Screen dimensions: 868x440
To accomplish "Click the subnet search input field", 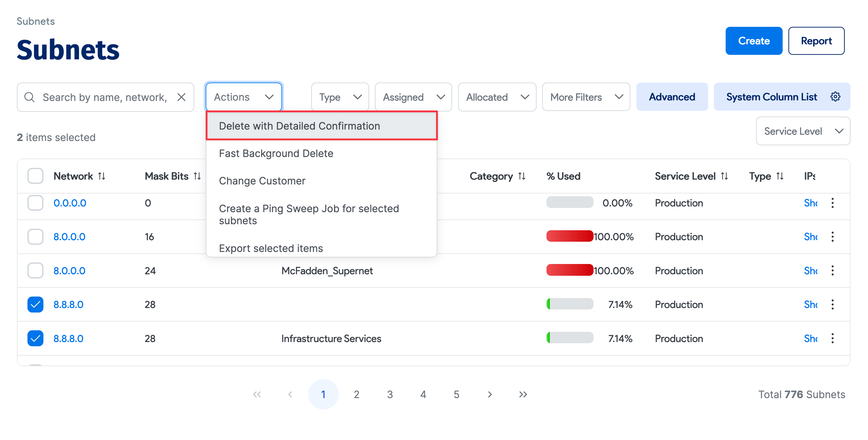I will pyautogui.click(x=104, y=97).
